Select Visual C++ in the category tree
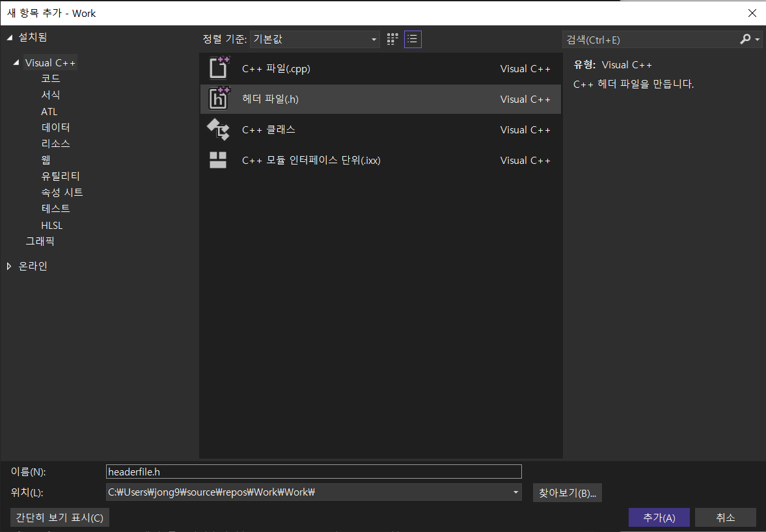Screen dimensions: 766x532 click(x=50, y=62)
